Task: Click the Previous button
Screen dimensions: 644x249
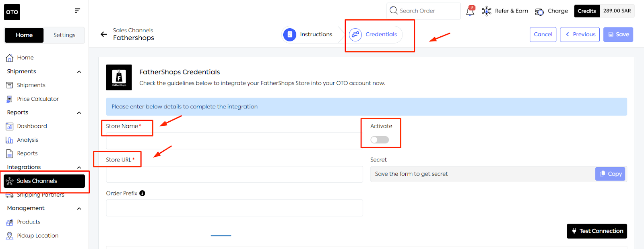Action: pos(580,35)
